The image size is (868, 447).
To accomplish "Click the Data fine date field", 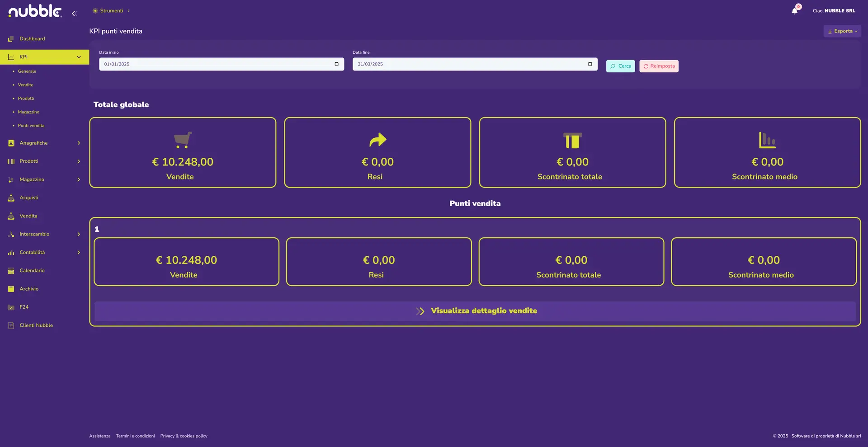I will (x=475, y=64).
